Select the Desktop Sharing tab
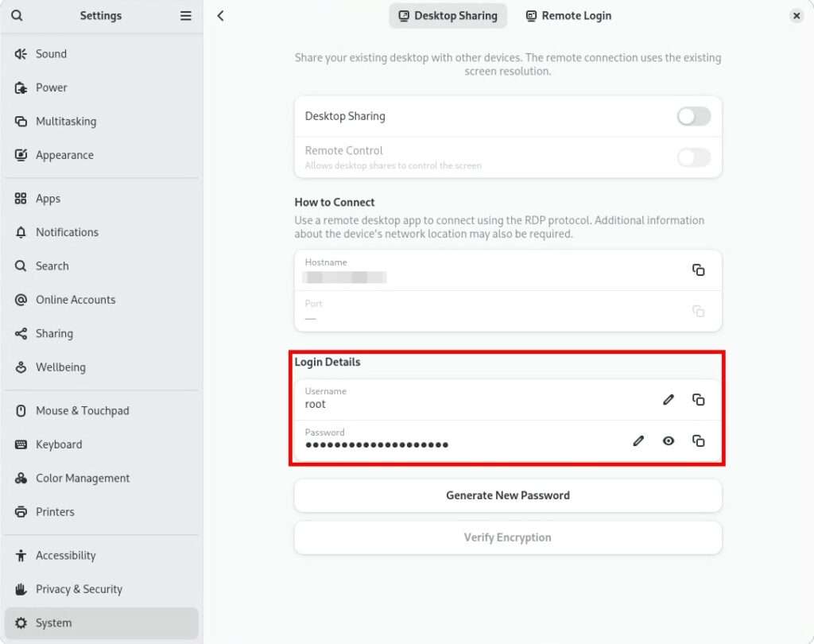The height and width of the screenshot is (644, 814). 448,16
